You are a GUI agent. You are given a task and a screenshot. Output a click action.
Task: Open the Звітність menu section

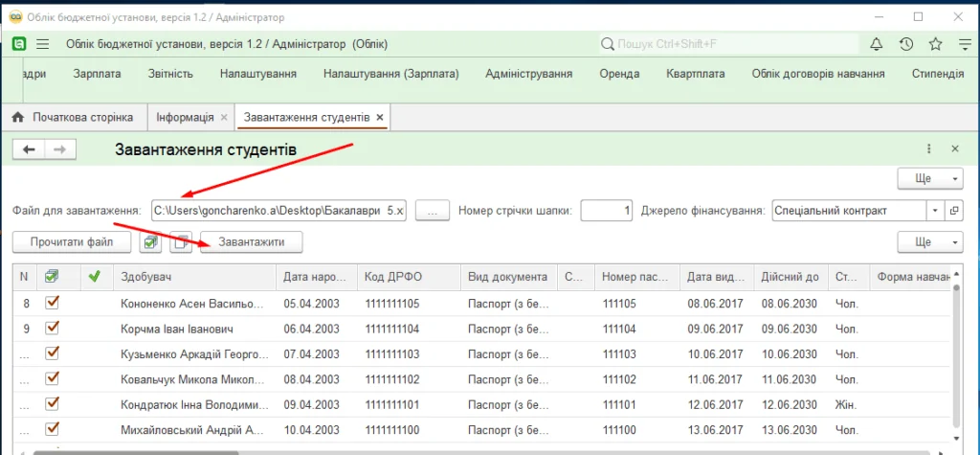(170, 74)
